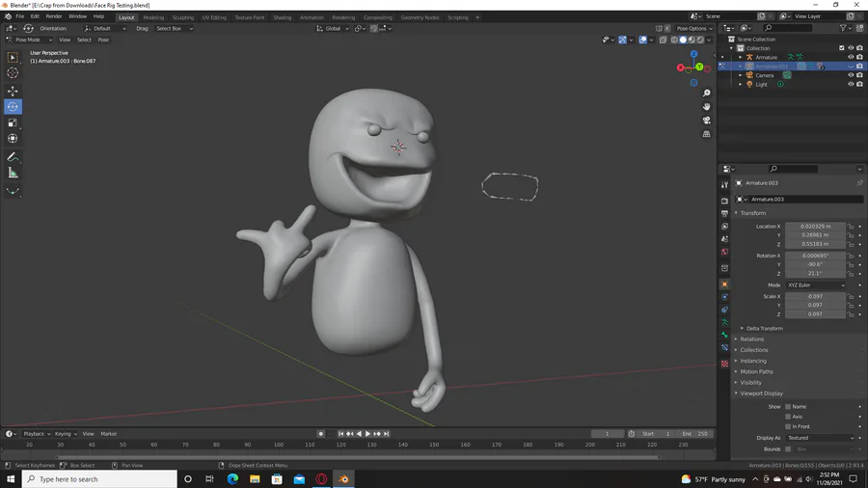Select the Move tool

pos(13,91)
